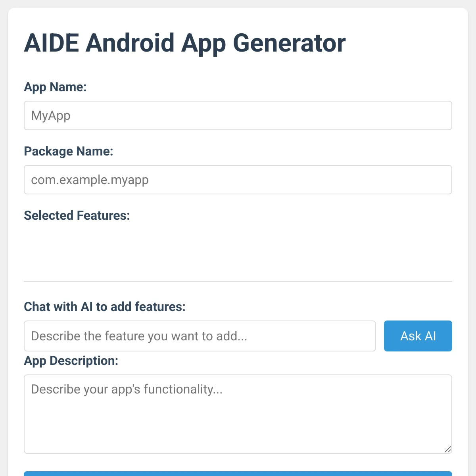The width and height of the screenshot is (476, 476).
Task: Click the word AIDE in the heading
Action: tap(52, 43)
